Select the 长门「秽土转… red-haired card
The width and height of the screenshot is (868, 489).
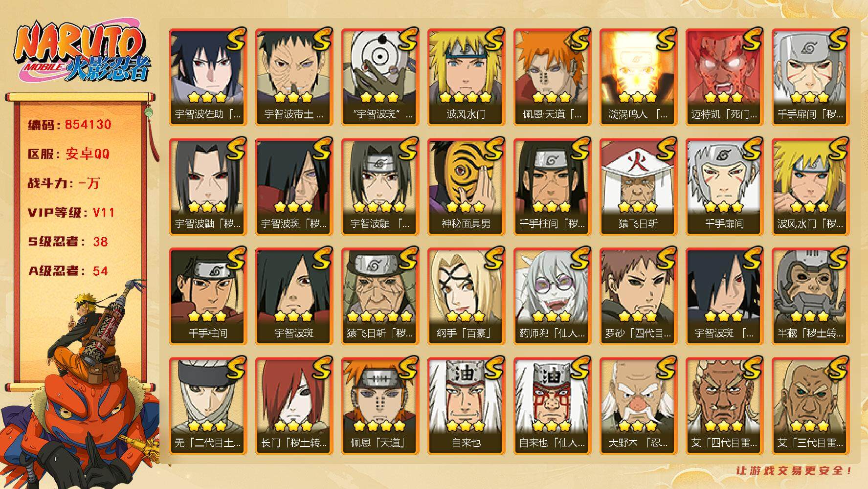click(x=294, y=406)
